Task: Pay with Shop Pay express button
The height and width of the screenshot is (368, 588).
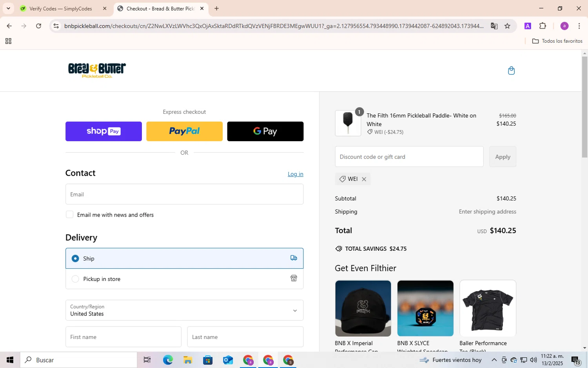Action: tap(103, 131)
